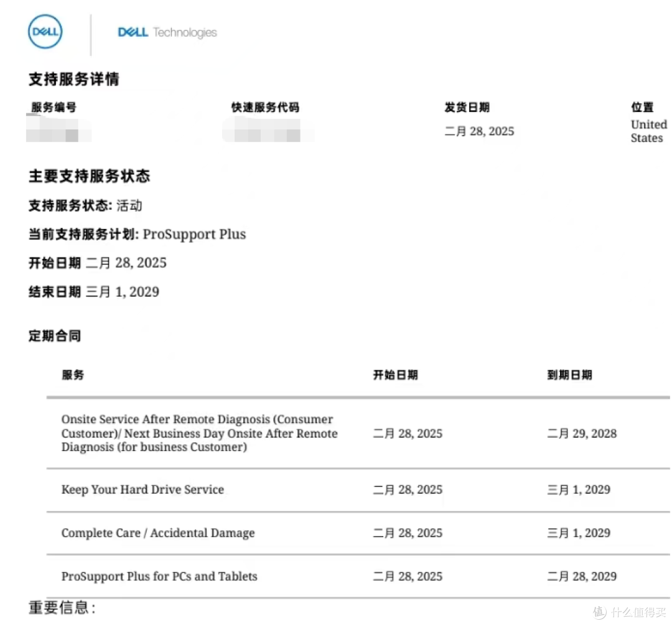Click the 主要支持服务状态 heading
Image resolution: width=672 pixels, height=626 pixels.
(x=89, y=175)
